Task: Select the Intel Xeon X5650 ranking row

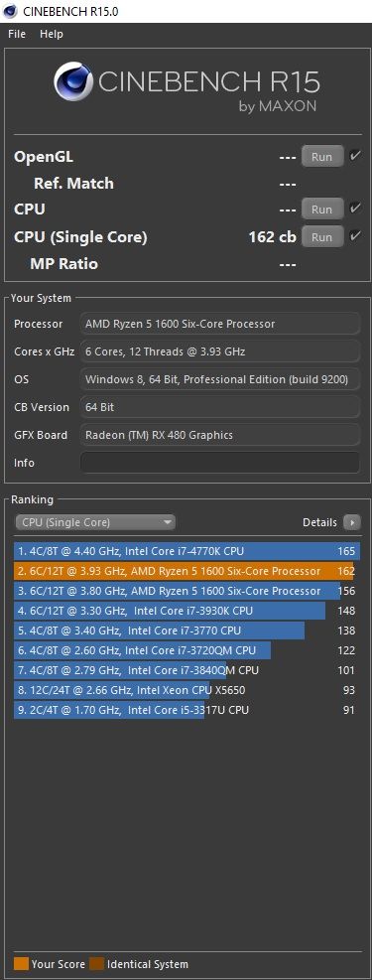Action: [186, 690]
